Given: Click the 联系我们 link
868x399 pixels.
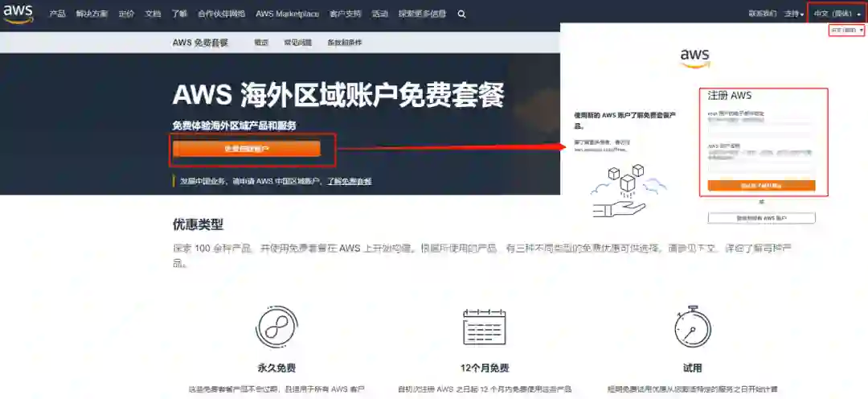Looking at the screenshot, I should 763,14.
